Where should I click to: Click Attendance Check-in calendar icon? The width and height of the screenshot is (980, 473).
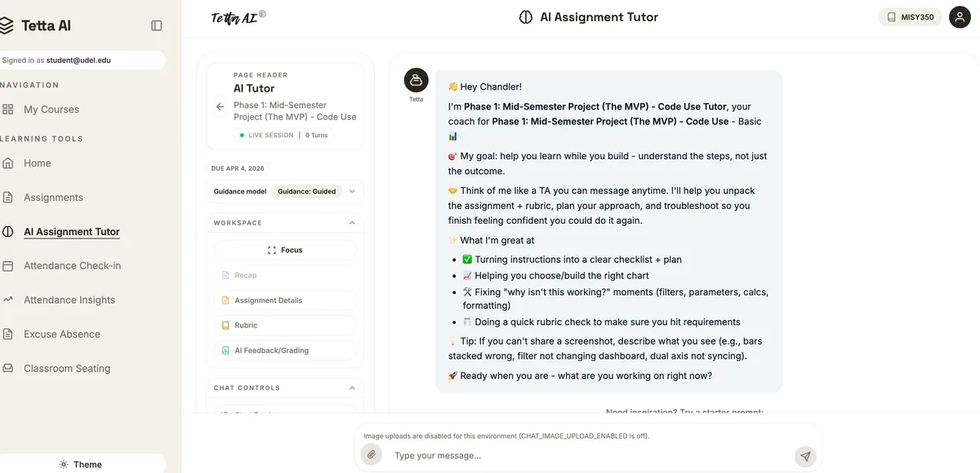[7, 266]
